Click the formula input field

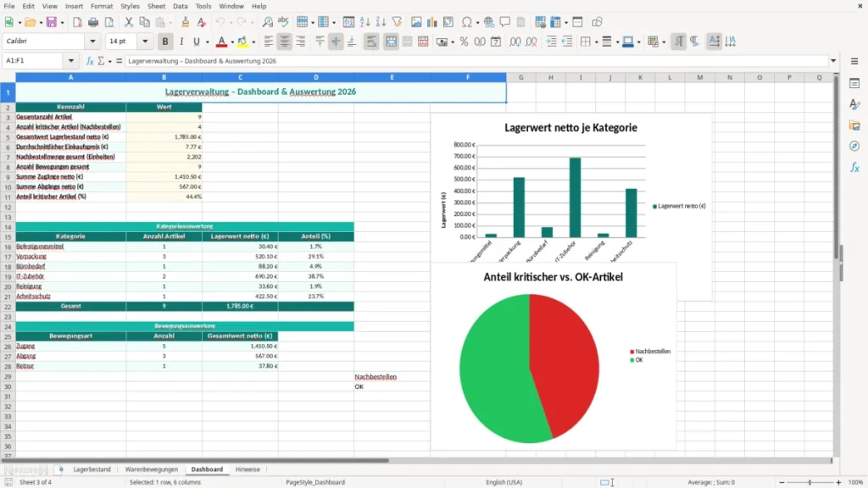tap(476, 61)
